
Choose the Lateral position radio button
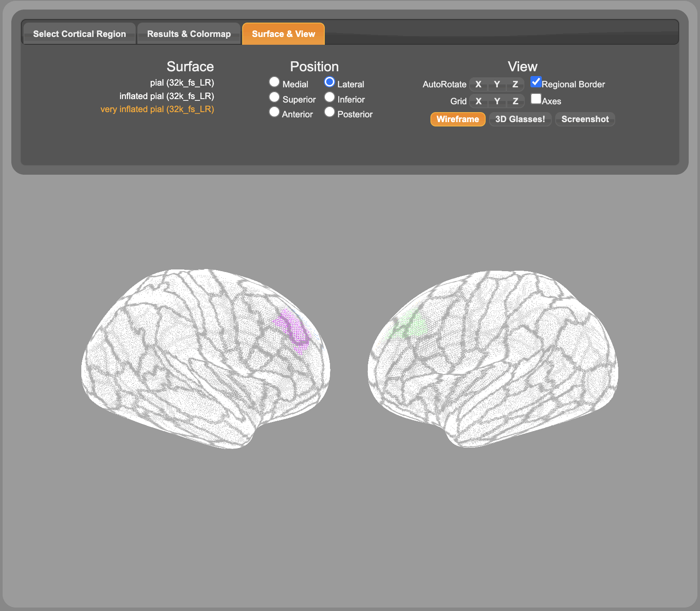(x=330, y=82)
